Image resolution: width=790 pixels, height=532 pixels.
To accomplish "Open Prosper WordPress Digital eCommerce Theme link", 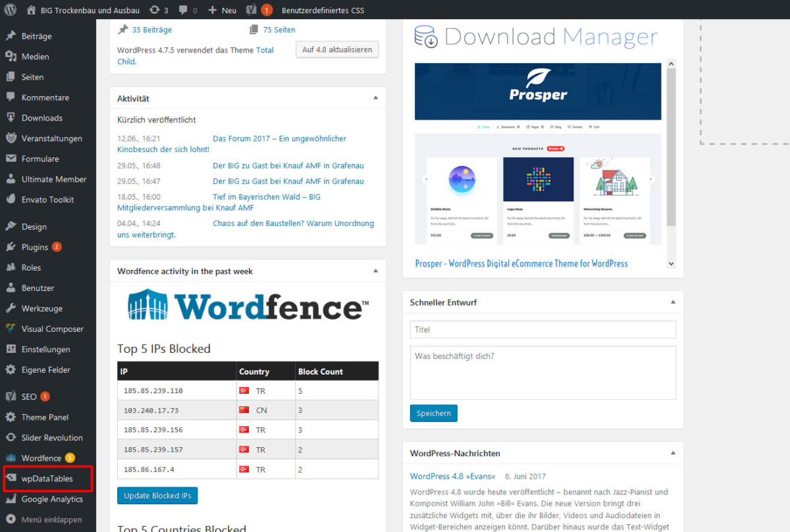I will (521, 263).
